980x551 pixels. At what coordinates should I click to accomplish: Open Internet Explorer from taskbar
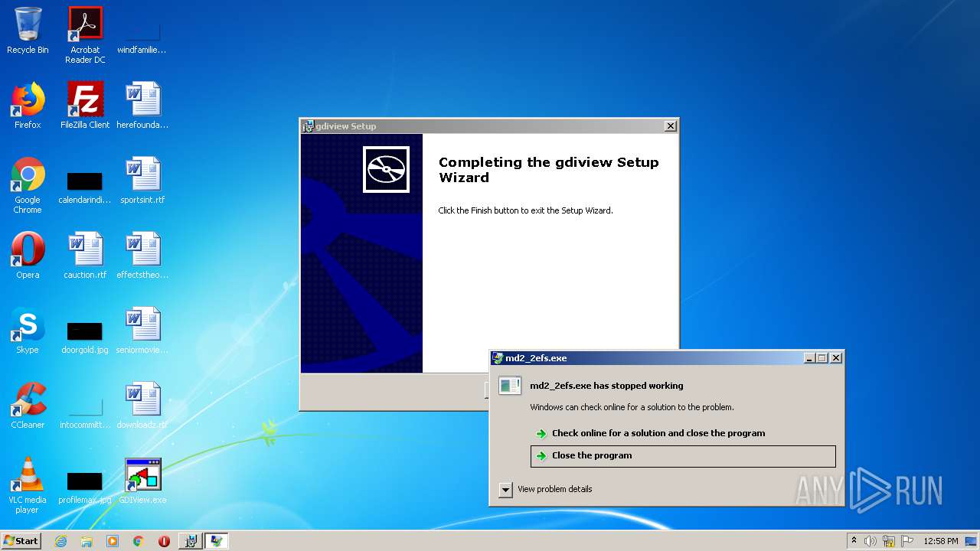pyautogui.click(x=60, y=541)
